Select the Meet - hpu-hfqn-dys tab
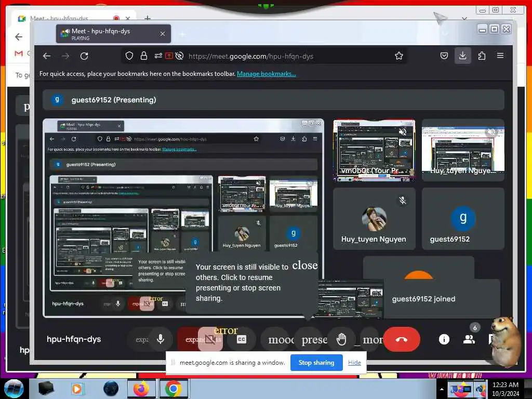532x399 pixels. pos(113,34)
